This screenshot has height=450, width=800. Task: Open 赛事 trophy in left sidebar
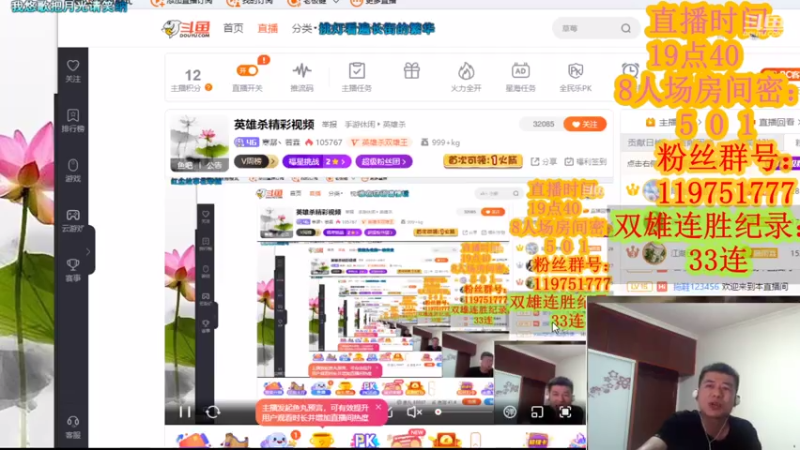(73, 270)
